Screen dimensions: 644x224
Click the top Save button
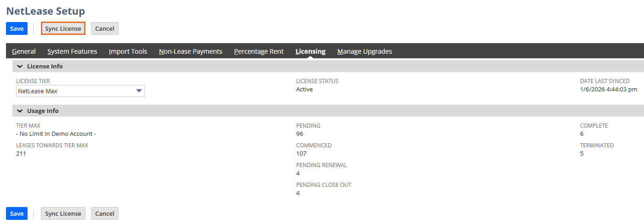click(x=17, y=28)
